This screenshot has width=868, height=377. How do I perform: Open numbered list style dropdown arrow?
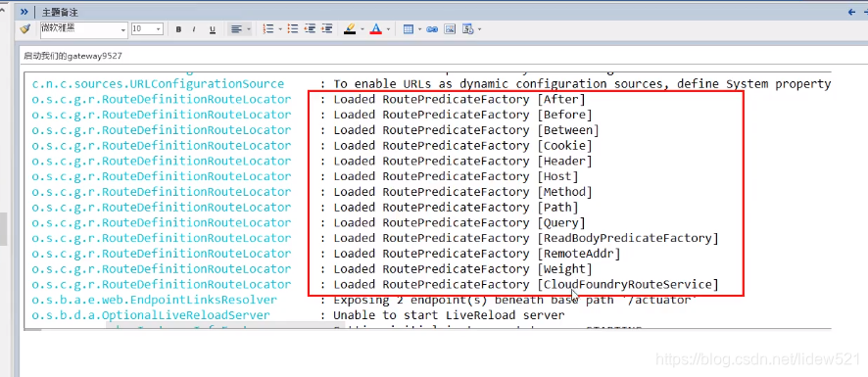point(280,29)
